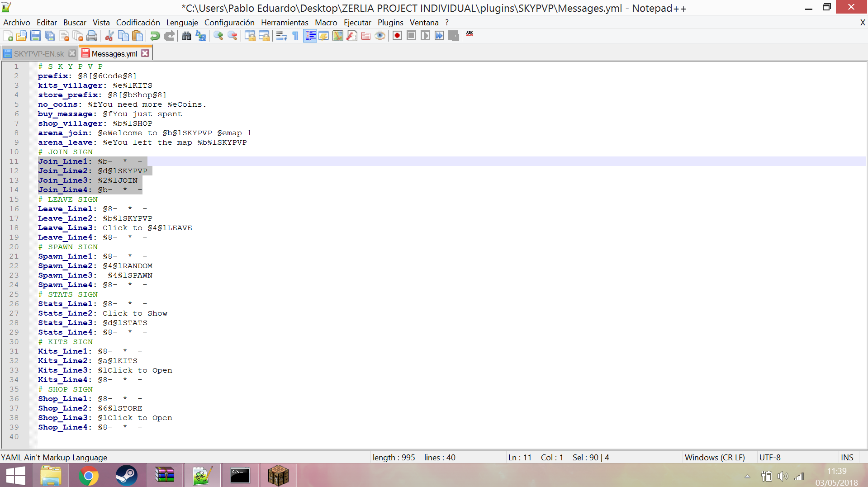Toggle the indent guide button
The width and height of the screenshot is (868, 487).
310,36
